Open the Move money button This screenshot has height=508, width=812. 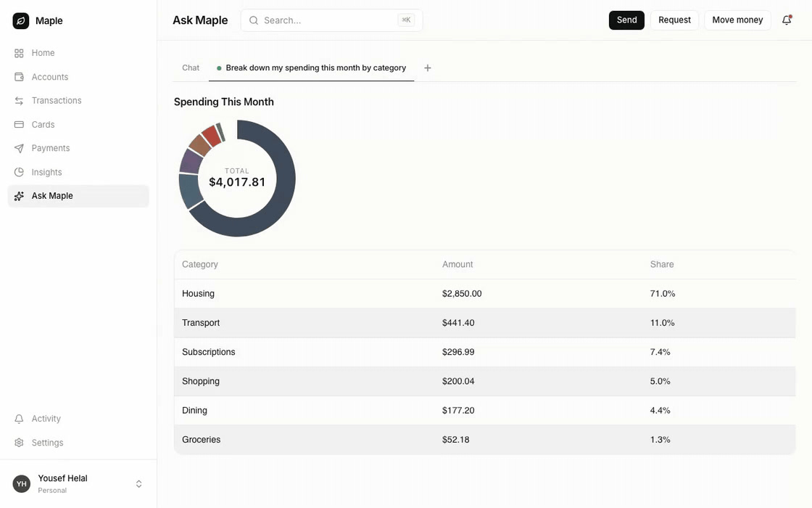737,20
